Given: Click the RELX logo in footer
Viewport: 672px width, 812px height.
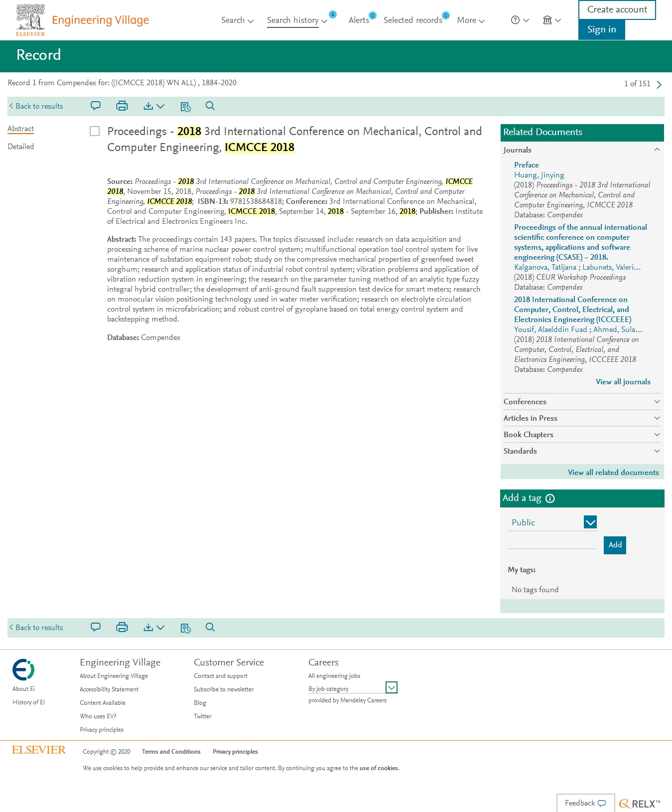Looking at the screenshot, I should 640,804.
